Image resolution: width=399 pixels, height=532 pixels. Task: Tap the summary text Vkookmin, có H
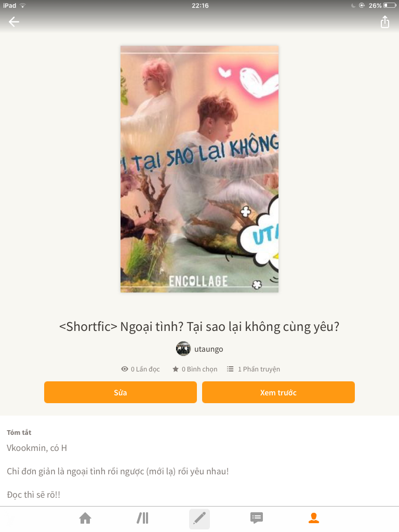pos(37,448)
